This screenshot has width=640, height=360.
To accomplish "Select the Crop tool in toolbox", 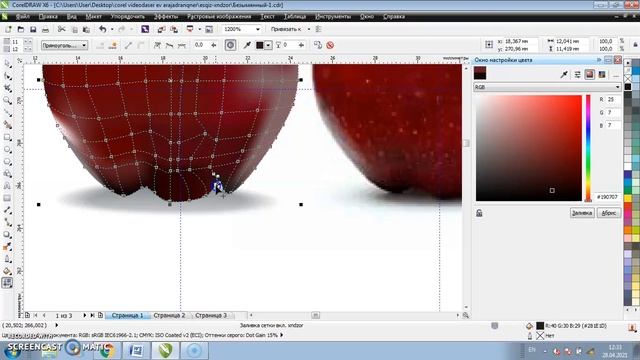I will (x=7, y=89).
